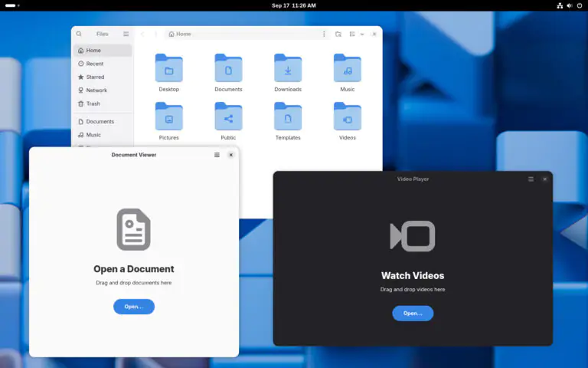
Task: Open the Video Player hamburger menu
Action: (x=531, y=179)
